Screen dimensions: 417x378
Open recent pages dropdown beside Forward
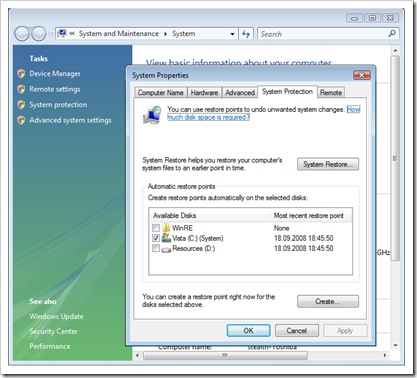point(50,34)
